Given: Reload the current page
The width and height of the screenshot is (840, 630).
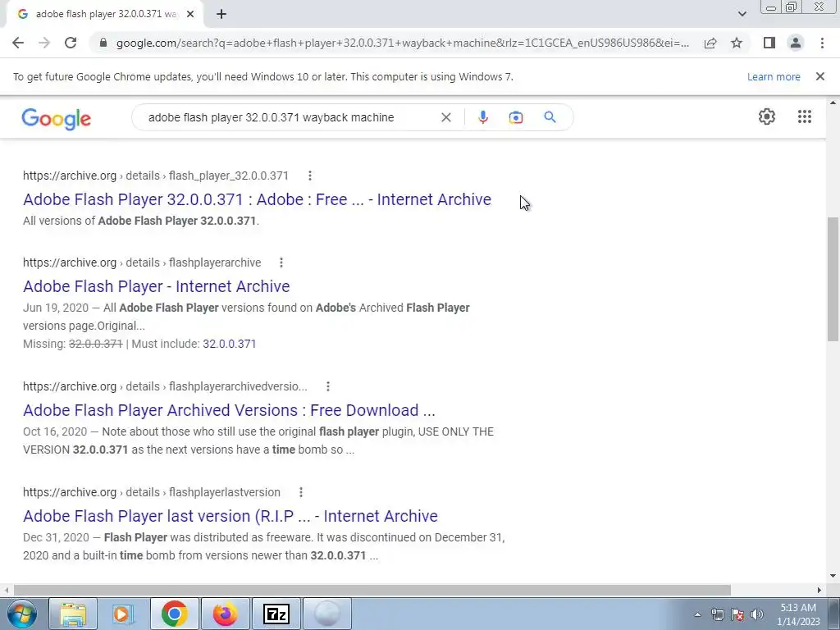Looking at the screenshot, I should pyautogui.click(x=71, y=43).
